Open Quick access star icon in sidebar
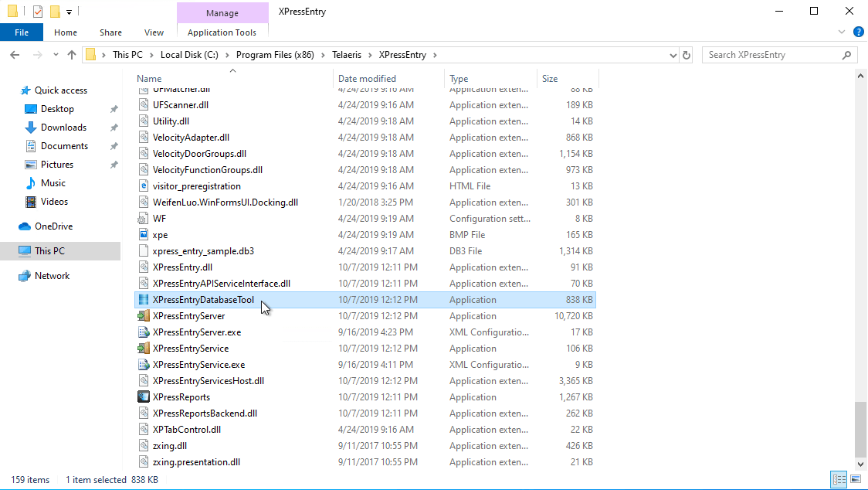This screenshot has width=868, height=490. [x=25, y=90]
